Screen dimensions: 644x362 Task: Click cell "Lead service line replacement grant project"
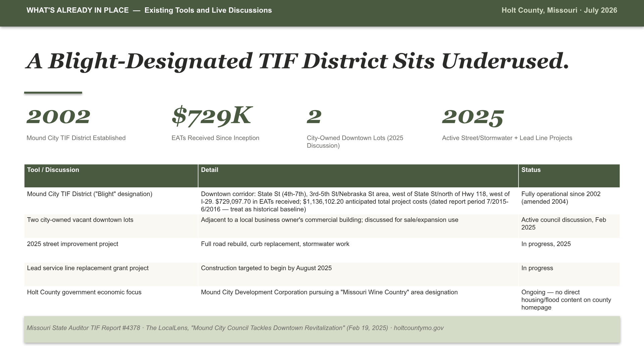[x=111, y=275]
